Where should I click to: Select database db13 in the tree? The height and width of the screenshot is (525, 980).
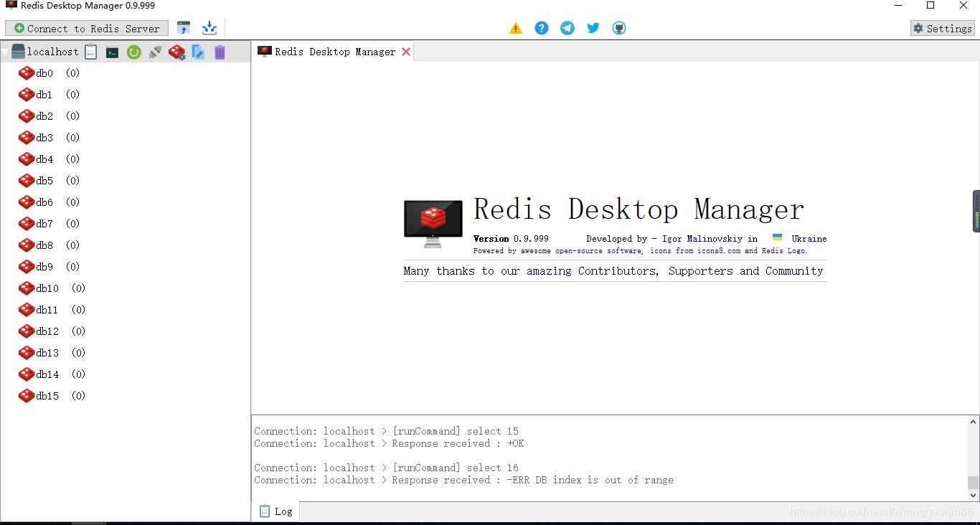coord(52,353)
